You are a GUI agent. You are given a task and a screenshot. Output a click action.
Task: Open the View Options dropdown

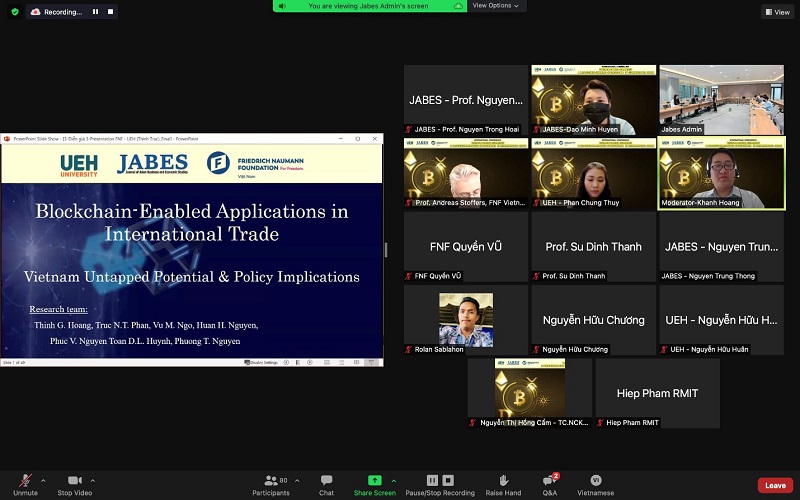point(495,6)
